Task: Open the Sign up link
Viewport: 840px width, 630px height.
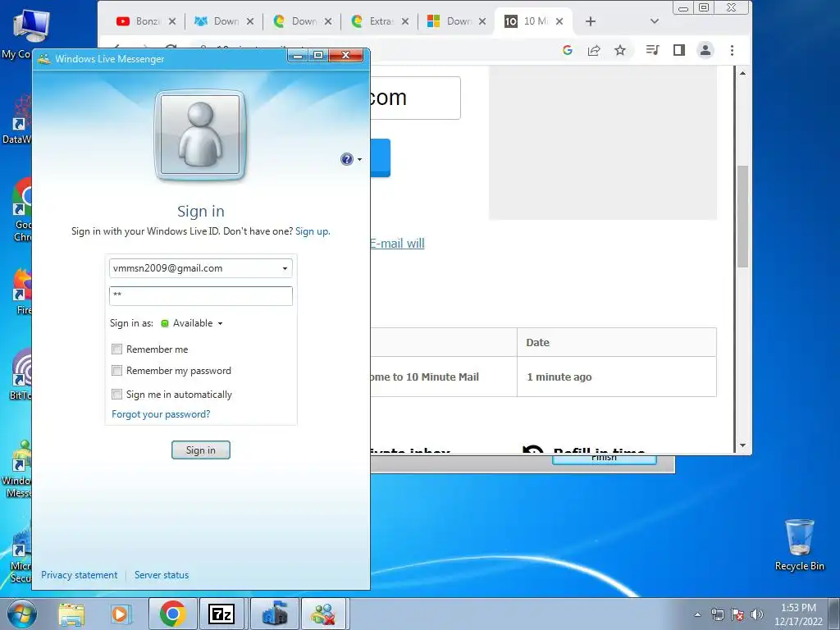Action: coord(313,231)
